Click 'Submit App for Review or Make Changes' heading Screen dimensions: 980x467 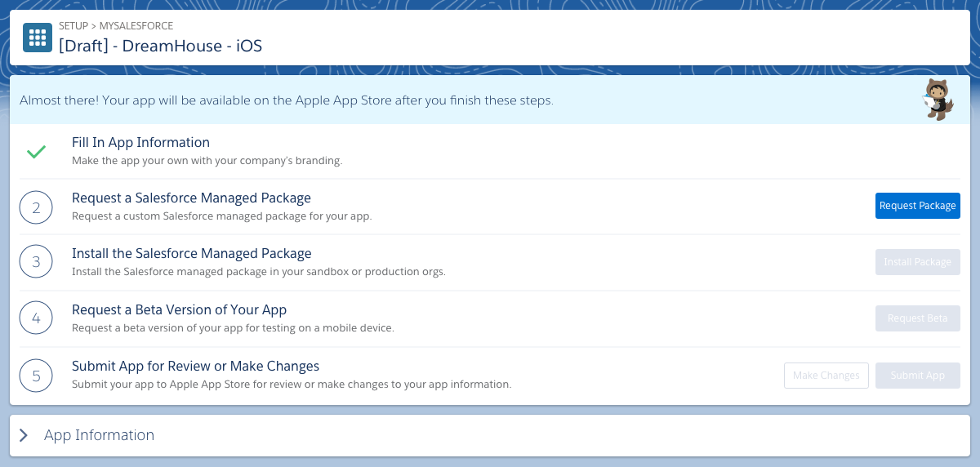tap(195, 366)
